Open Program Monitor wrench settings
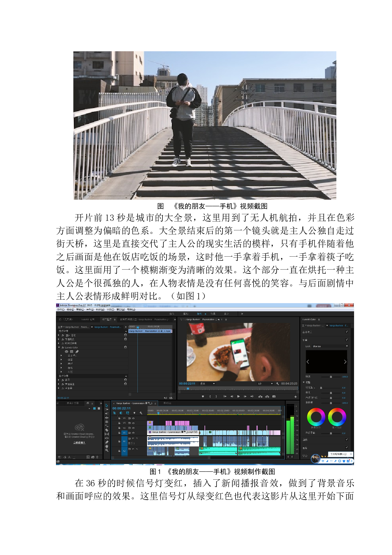This screenshot has width=392, height=555. coord(278,384)
